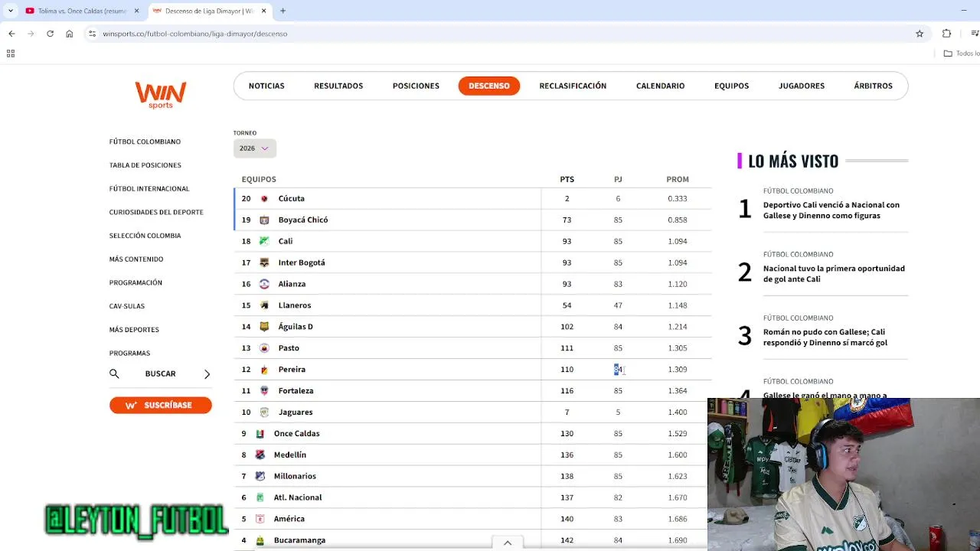Open the POSICIONES tab
The width and height of the screenshot is (980, 551).
coord(416,86)
